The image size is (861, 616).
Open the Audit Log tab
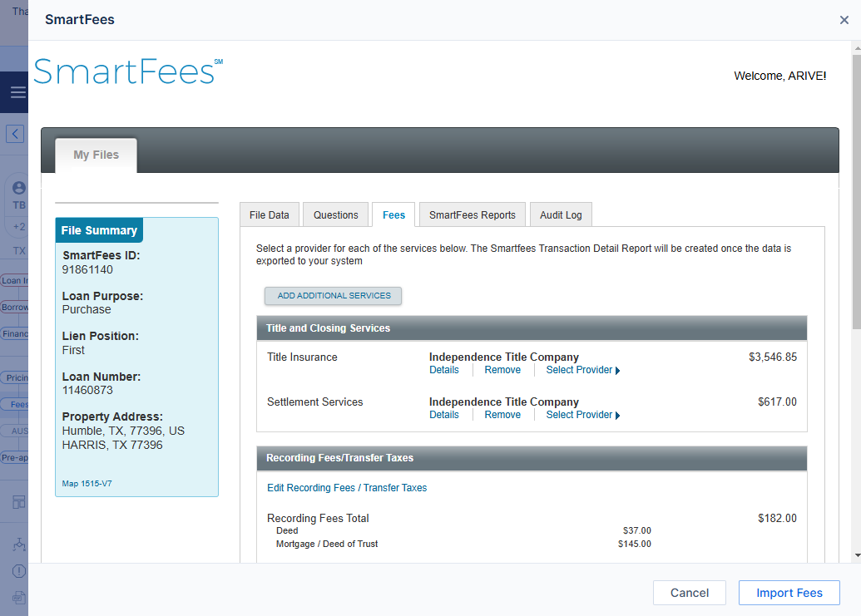click(561, 215)
